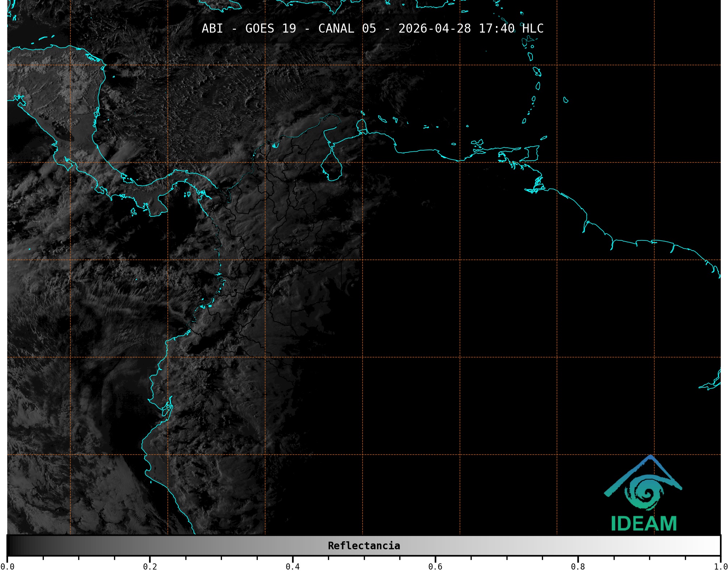Click the Lake Maracaibo outline on map
728x571 pixels.
(331, 167)
